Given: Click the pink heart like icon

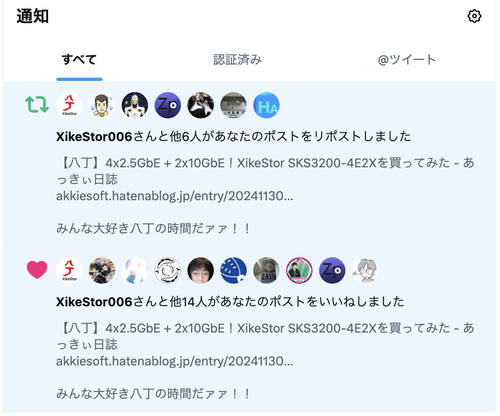Looking at the screenshot, I should tap(37, 270).
